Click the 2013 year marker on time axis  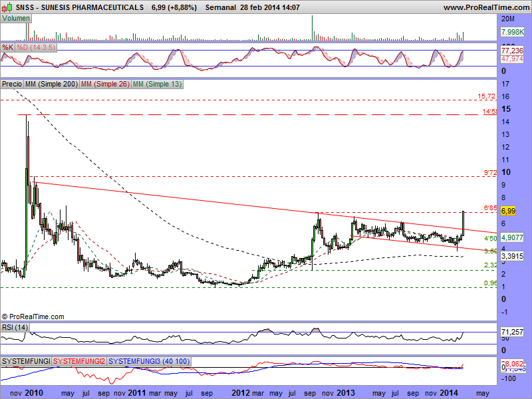(x=346, y=393)
